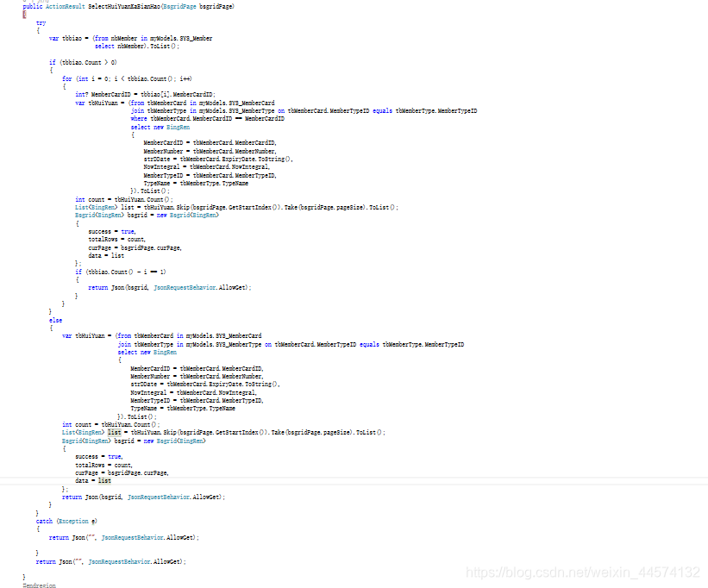Image resolution: width=708 pixels, height=588 pixels.
Task: Click the 'where tbMemberCard.MemberCardID == MemberCardID' clause
Action: [207, 119]
